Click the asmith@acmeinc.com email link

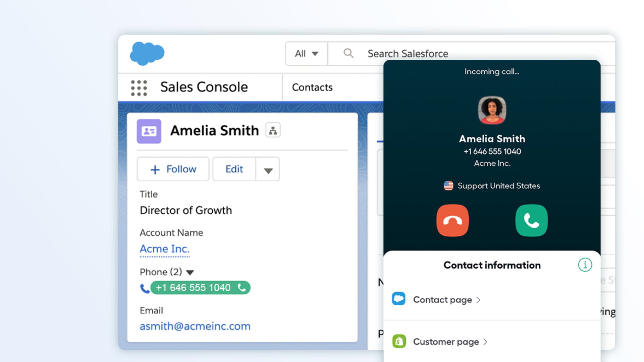point(195,326)
